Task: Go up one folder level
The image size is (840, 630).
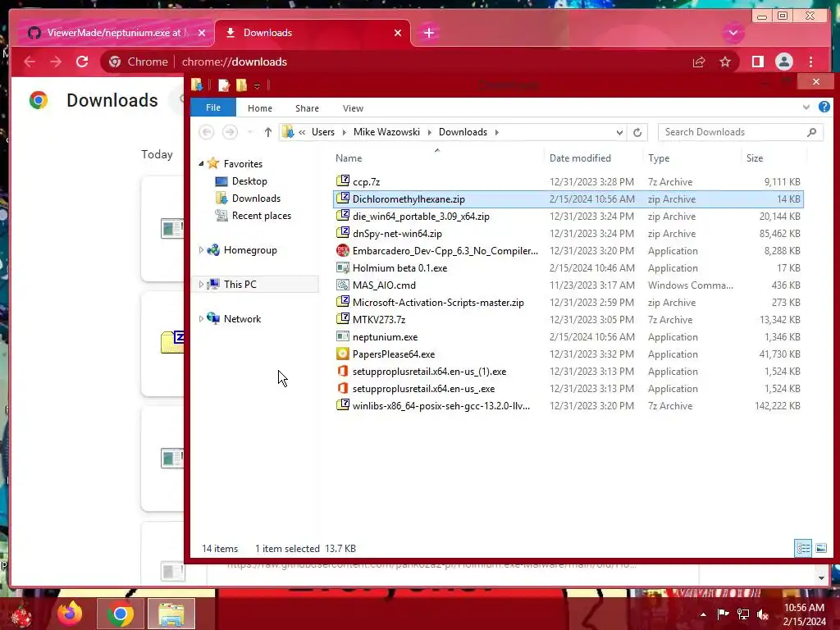Action: click(268, 132)
